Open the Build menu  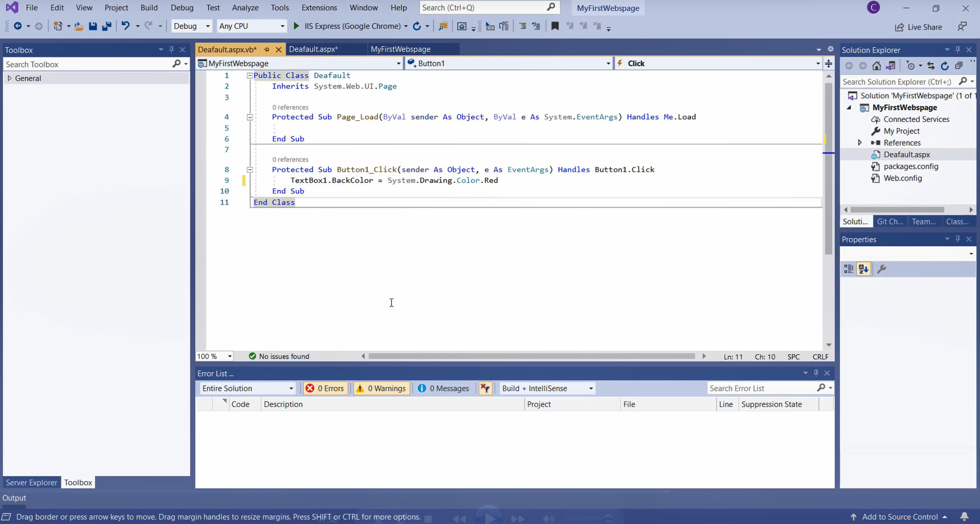pyautogui.click(x=148, y=8)
